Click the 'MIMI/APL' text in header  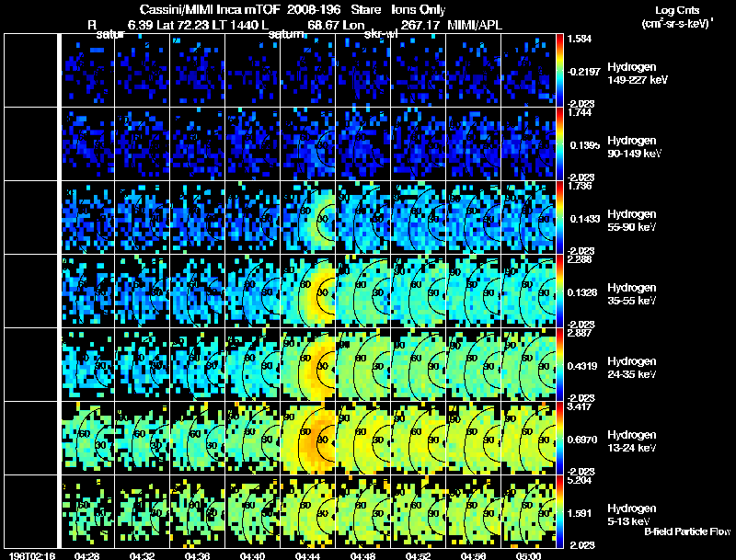(x=475, y=25)
